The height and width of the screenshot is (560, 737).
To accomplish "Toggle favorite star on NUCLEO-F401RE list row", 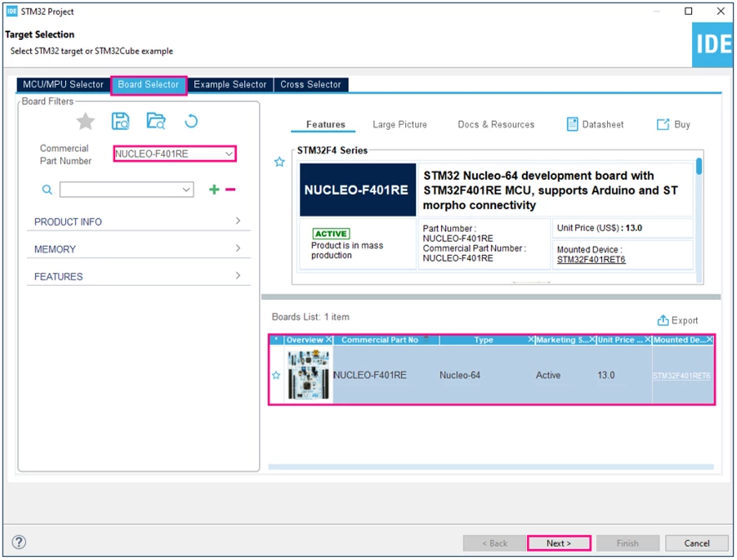I will tap(276, 375).
